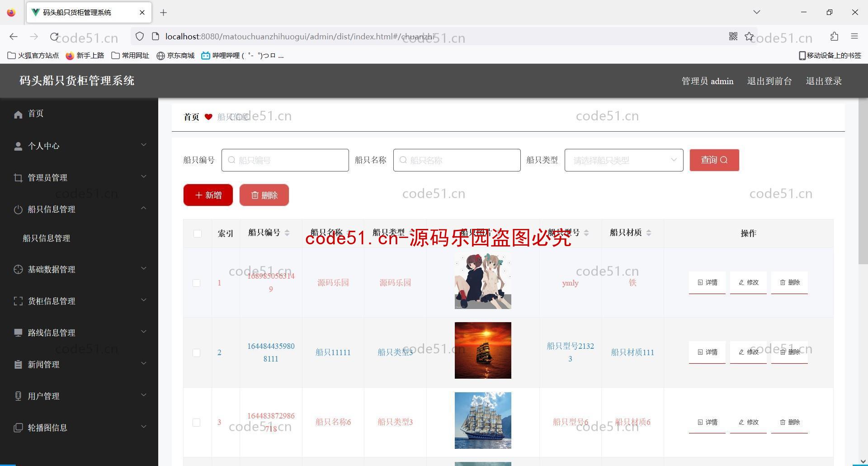Open the sailing ship thumbnail in row 3
The image size is (868, 466).
click(483, 420)
